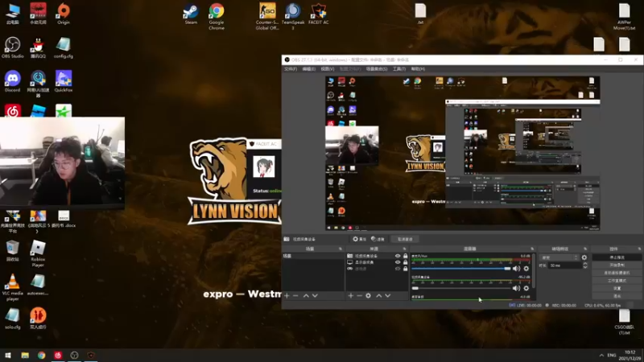
Task: Open the Tencent QQ penguin shortcut
Action: pyautogui.click(x=38, y=47)
